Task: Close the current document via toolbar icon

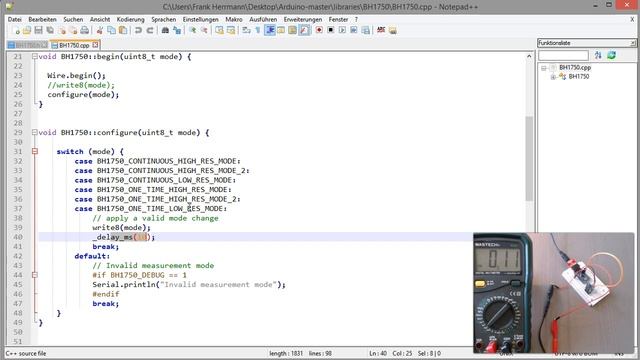Action: coord(62,30)
